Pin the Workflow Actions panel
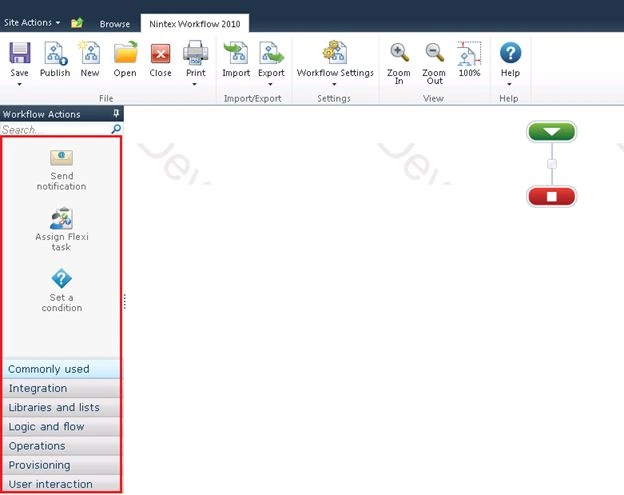Viewport: 624px width, 495px height. point(116,114)
